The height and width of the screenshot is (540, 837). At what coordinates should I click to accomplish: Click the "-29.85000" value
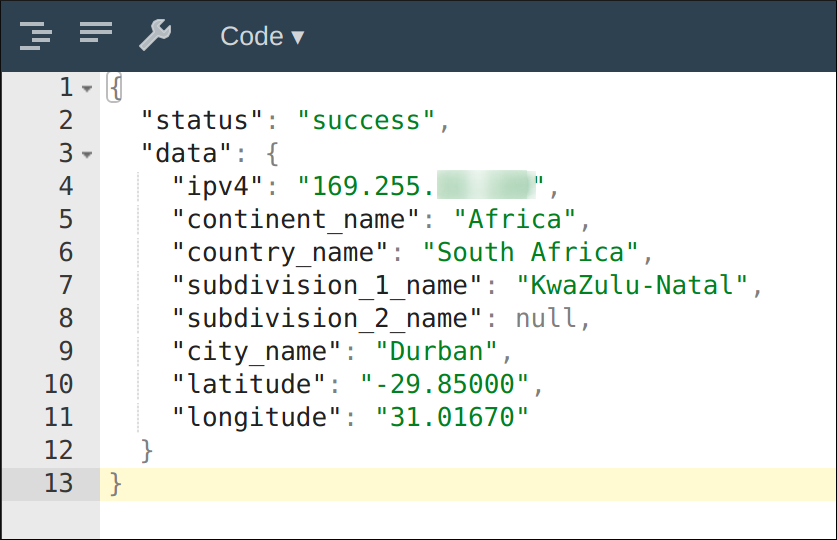[x=444, y=385]
